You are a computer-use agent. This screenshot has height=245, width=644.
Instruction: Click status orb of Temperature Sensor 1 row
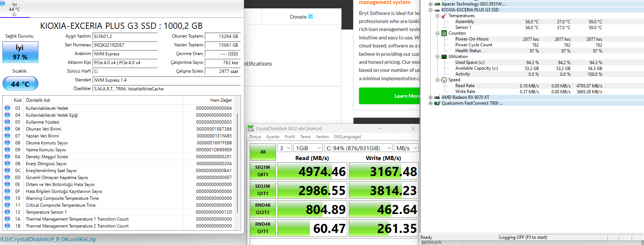point(7,212)
